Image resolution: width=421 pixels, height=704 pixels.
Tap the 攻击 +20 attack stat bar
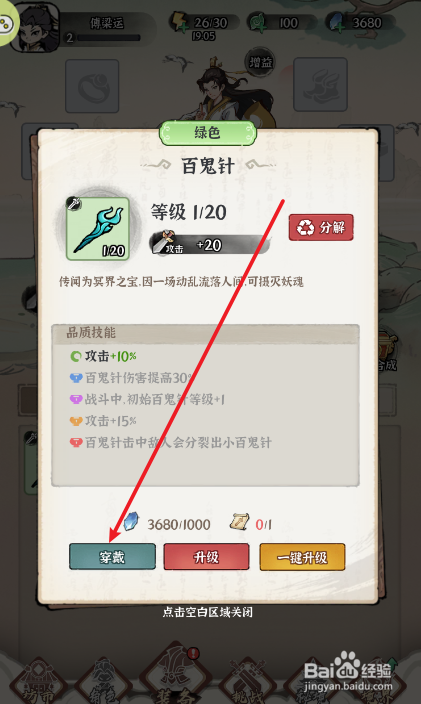210,245
